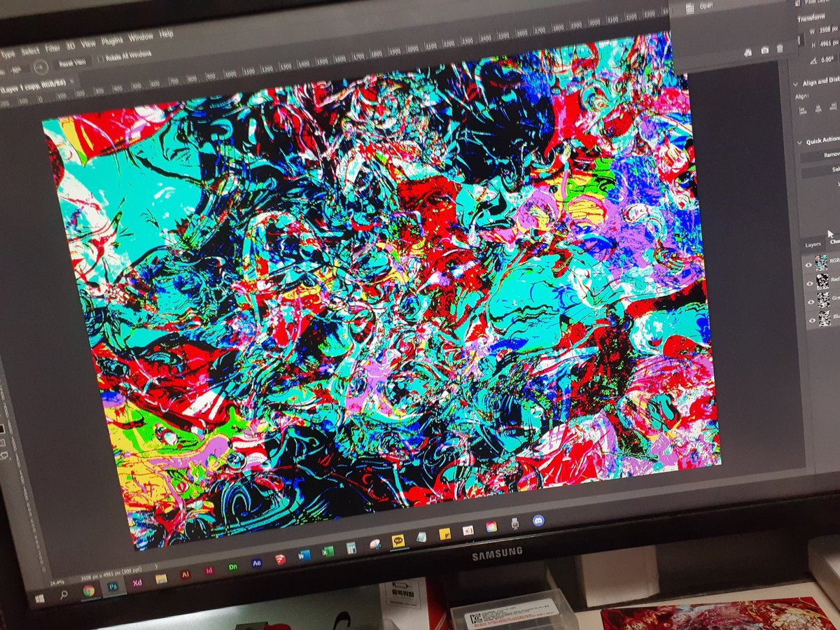840x630 pixels.
Task: Click the Photoshop taskbar icon
Action: 113,587
